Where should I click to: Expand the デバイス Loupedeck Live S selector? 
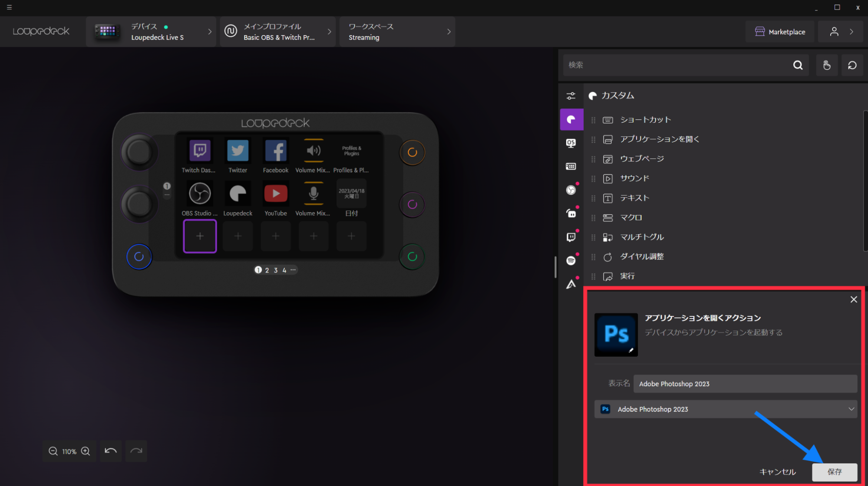pyautogui.click(x=151, y=32)
